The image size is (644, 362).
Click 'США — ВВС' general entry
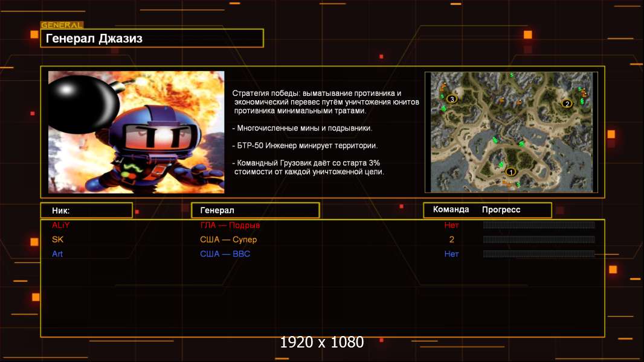(x=225, y=254)
